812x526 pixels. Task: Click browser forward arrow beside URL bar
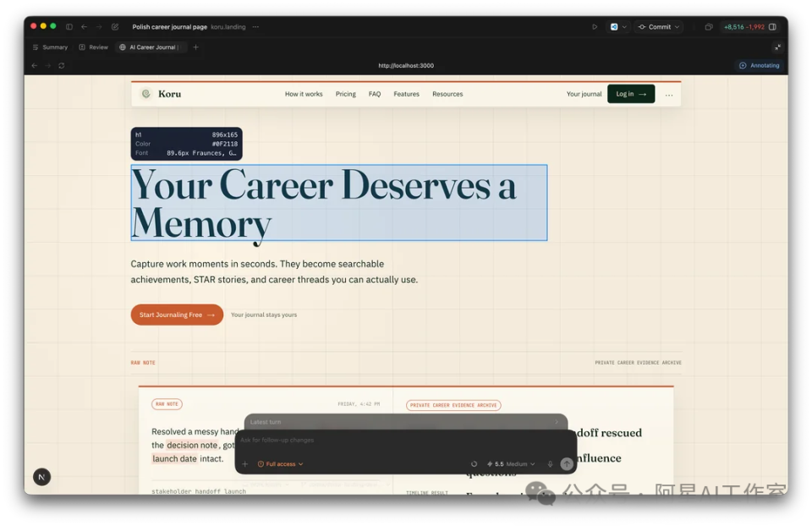47,66
